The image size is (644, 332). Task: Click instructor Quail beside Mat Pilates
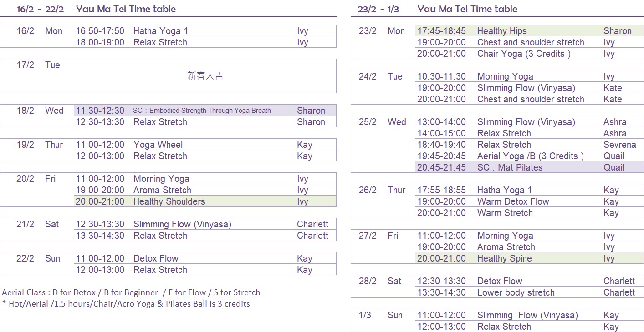click(613, 167)
